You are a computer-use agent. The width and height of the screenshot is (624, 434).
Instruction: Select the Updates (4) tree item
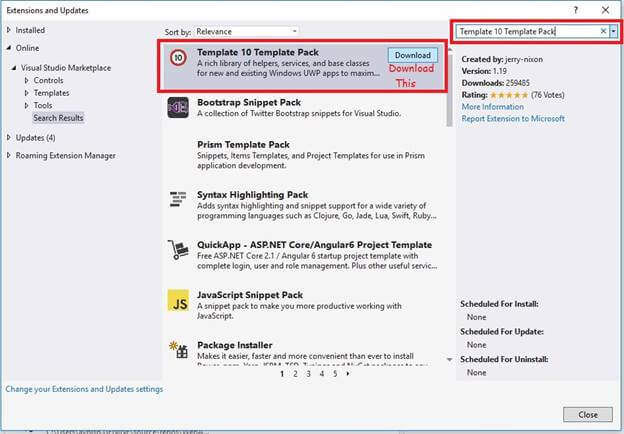pyautogui.click(x=35, y=138)
